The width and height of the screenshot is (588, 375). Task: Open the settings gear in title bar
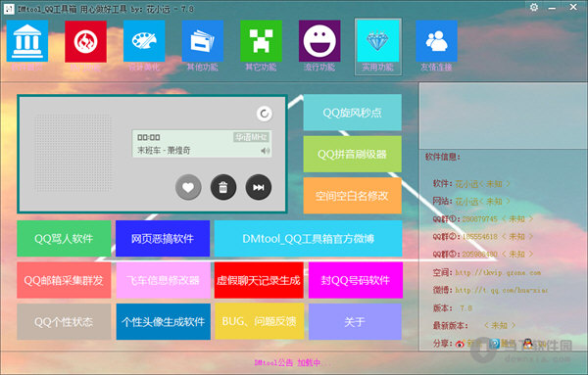534,7
